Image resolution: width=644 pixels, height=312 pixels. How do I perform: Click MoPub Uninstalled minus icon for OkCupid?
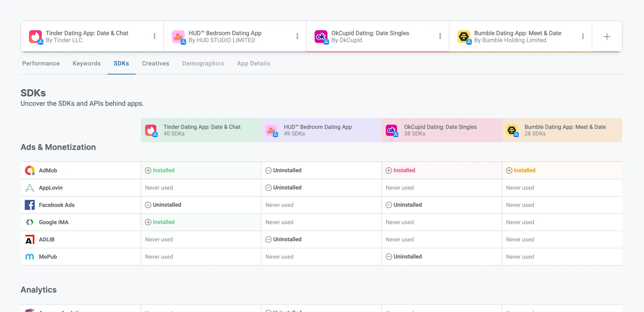click(389, 257)
